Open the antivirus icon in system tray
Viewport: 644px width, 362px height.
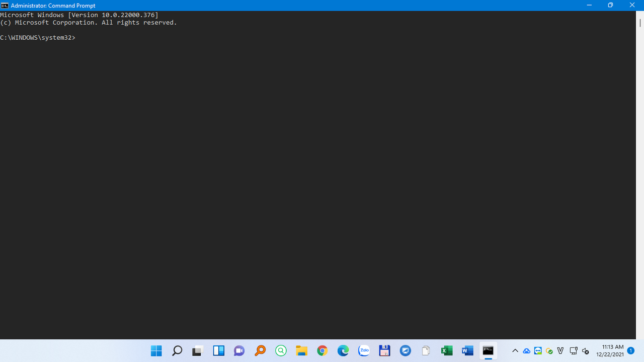(549, 350)
